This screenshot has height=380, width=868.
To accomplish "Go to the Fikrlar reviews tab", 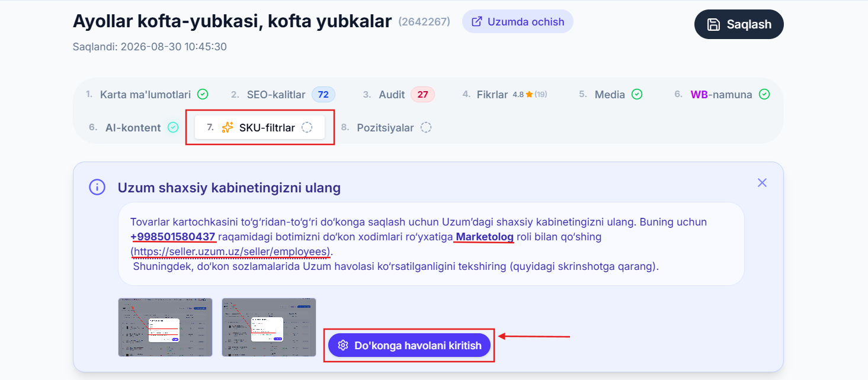I will [504, 94].
